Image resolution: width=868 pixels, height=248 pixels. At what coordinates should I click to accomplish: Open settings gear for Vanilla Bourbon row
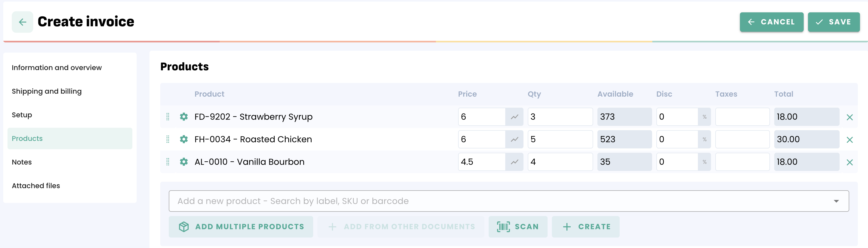point(184,162)
